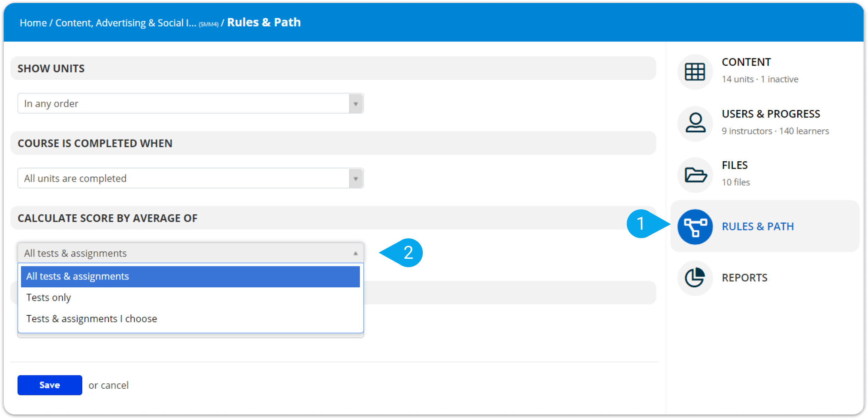The width and height of the screenshot is (868, 419).
Task: Select the USERS & PROGRESS label
Action: pos(771,114)
